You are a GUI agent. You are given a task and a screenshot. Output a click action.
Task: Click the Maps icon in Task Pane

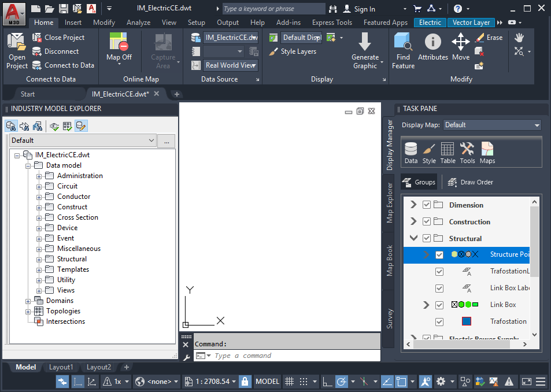[x=487, y=153]
